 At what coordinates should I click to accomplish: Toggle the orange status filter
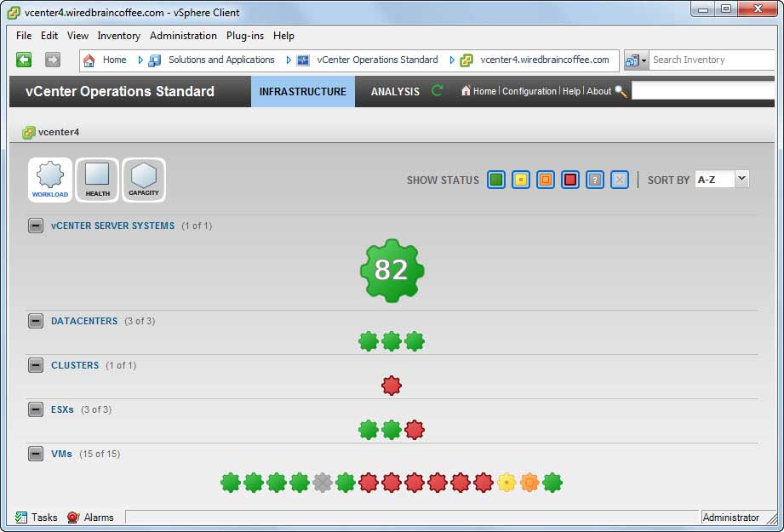546,180
